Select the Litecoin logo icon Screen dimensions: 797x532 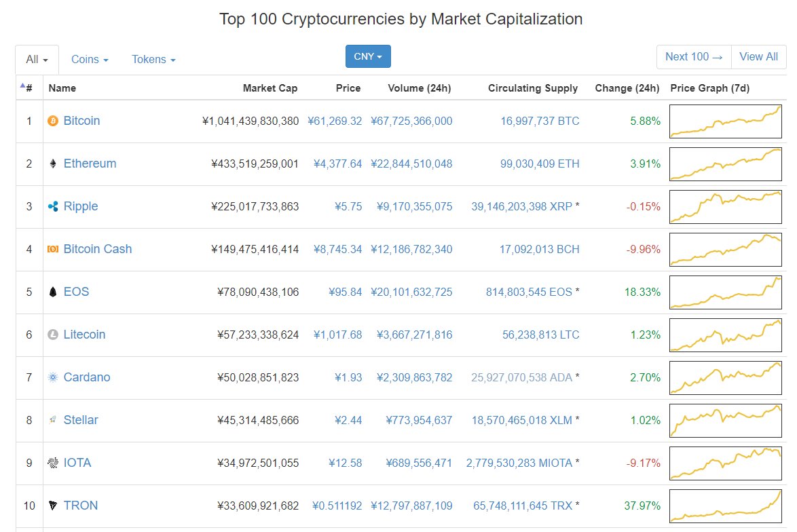click(x=52, y=335)
